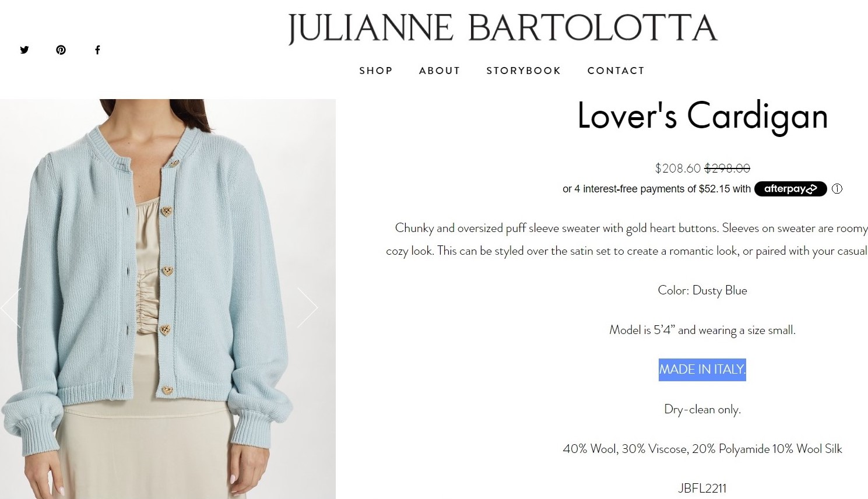The width and height of the screenshot is (868, 499).
Task: Click the Pinterest share icon
Action: click(x=61, y=50)
